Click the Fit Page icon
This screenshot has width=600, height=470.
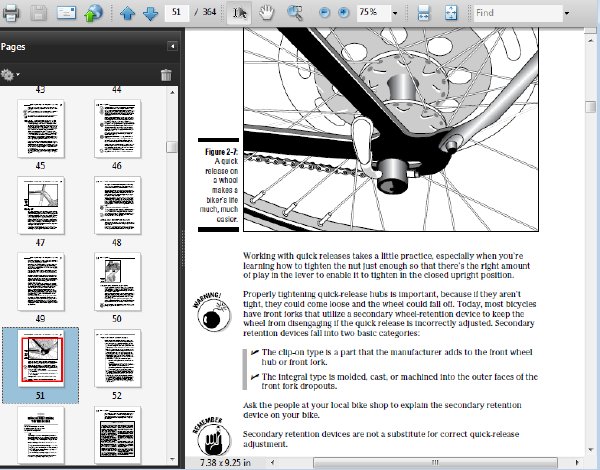451,13
